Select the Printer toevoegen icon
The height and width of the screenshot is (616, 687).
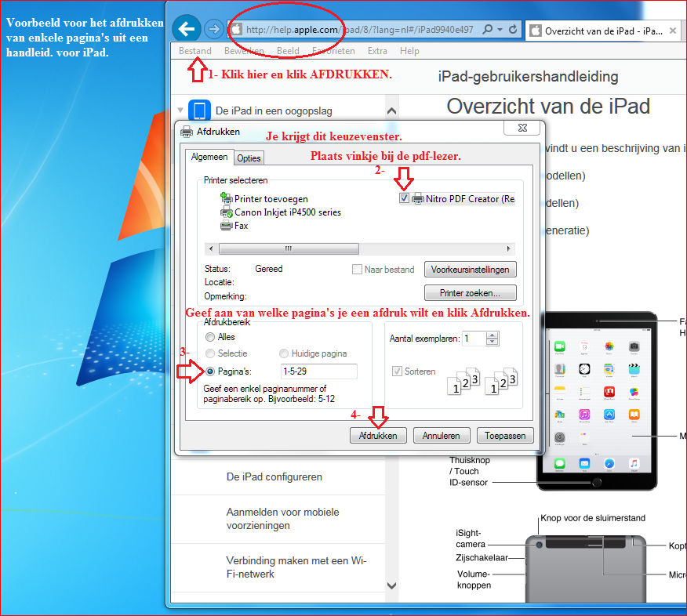click(227, 199)
